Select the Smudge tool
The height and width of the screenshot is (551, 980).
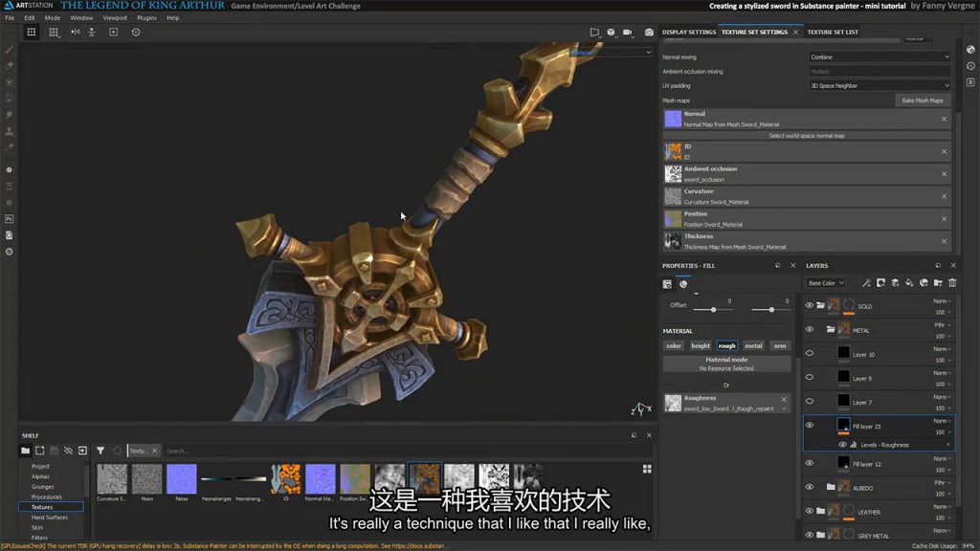[10, 115]
